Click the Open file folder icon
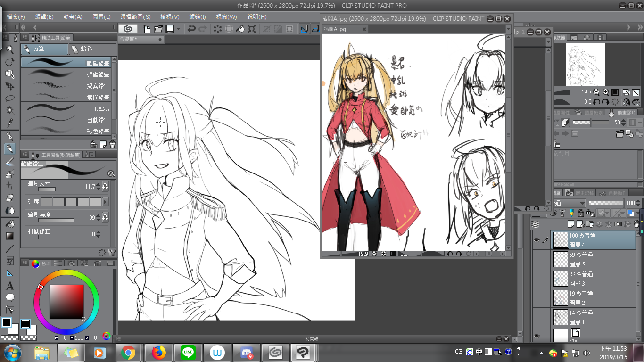 [158, 29]
